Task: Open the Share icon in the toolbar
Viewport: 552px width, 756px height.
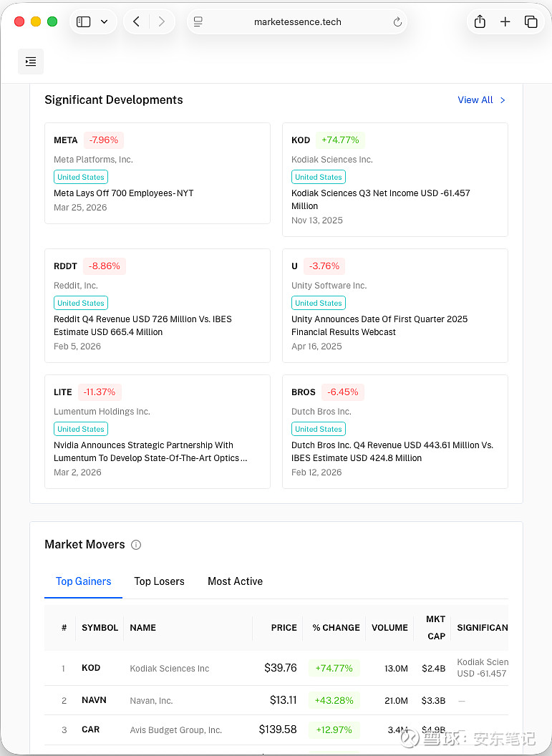Action: point(480,22)
